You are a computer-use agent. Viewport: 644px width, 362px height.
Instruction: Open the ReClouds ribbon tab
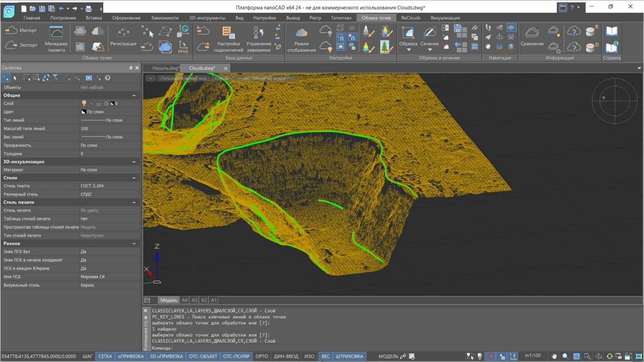(411, 18)
